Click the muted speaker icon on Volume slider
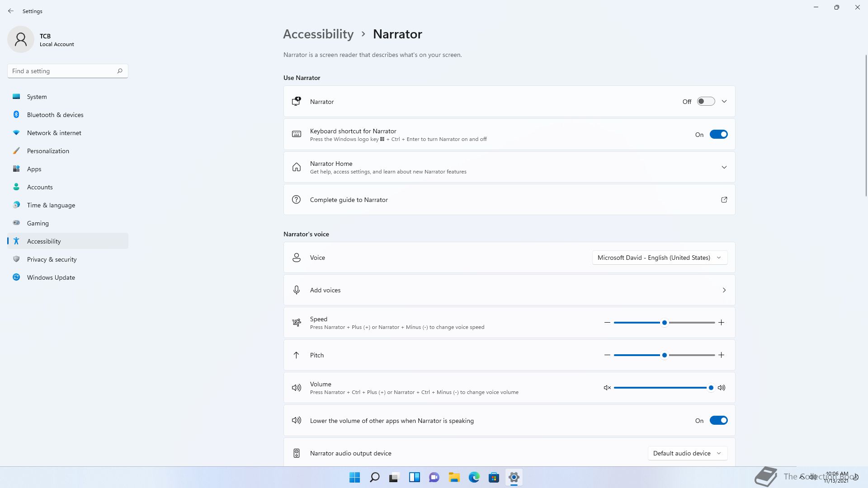This screenshot has width=868, height=488. click(607, 388)
